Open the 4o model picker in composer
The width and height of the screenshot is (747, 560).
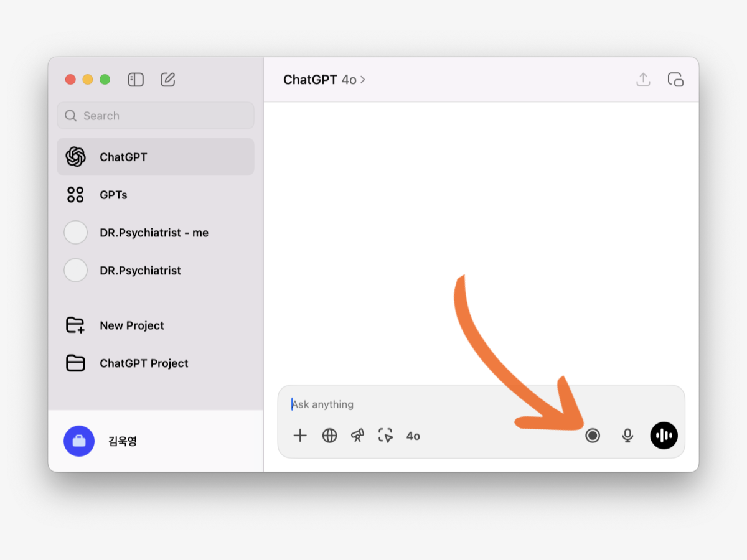[x=413, y=436]
